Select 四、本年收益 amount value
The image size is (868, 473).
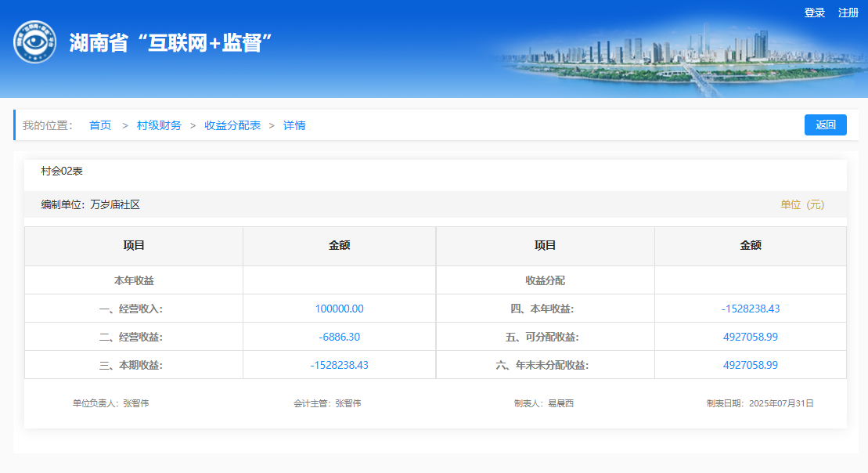click(x=750, y=309)
